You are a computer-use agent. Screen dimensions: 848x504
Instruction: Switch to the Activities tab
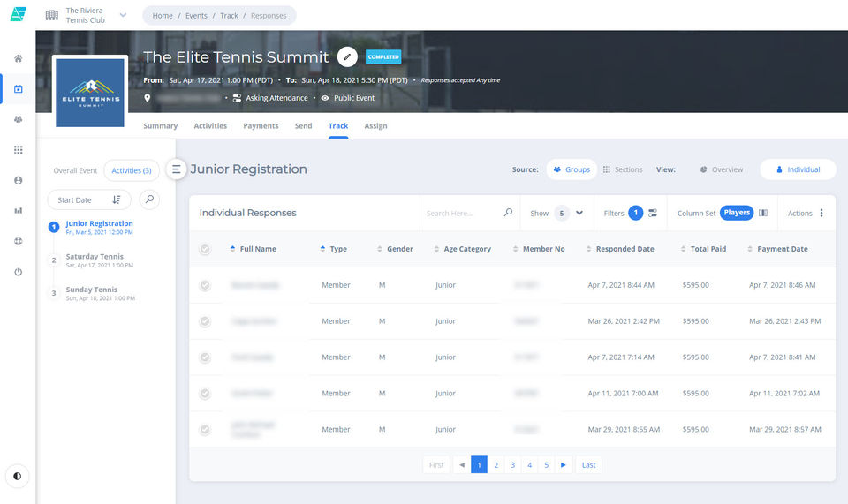point(210,126)
